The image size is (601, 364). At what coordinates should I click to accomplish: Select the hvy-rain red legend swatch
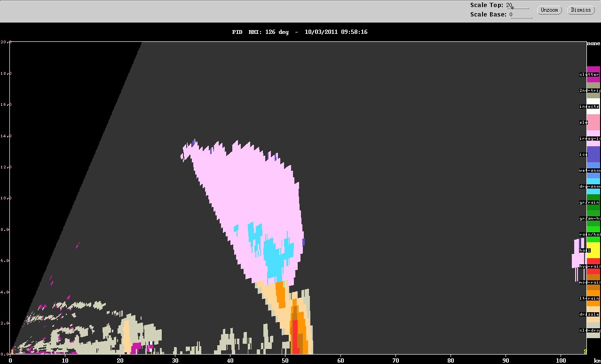(593, 266)
